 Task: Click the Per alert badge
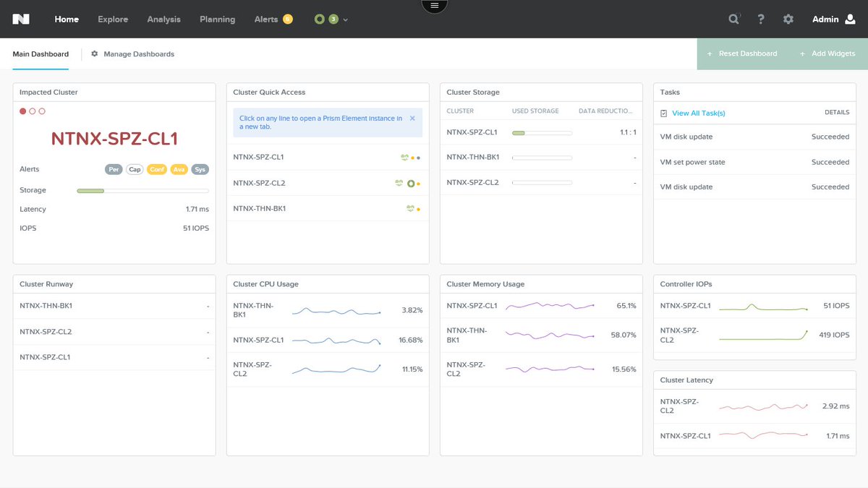point(113,169)
